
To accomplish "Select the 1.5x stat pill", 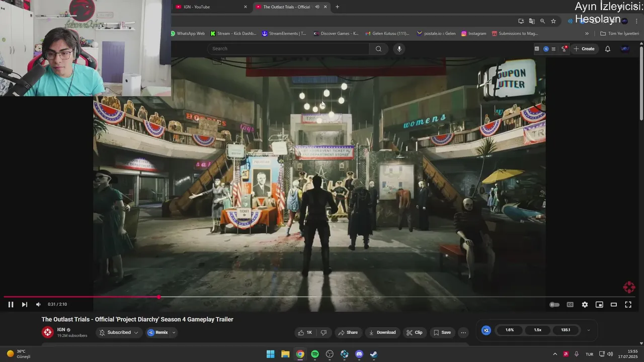I will pos(537,330).
